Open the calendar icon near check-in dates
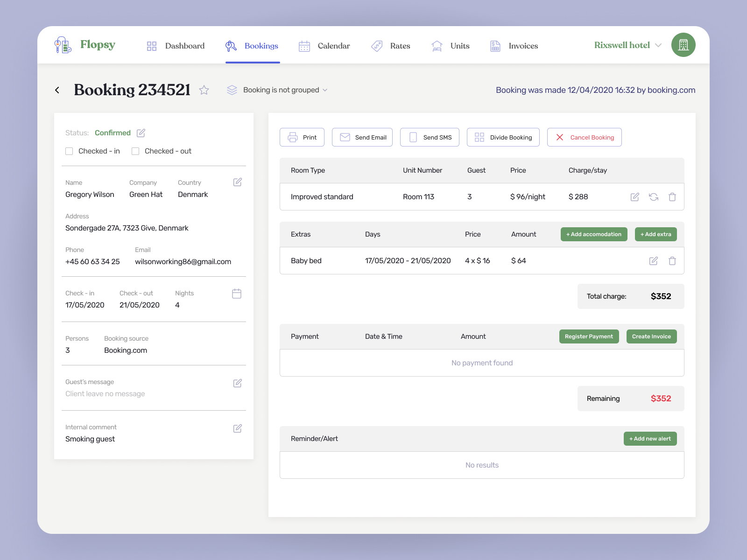The width and height of the screenshot is (747, 560). tap(237, 294)
